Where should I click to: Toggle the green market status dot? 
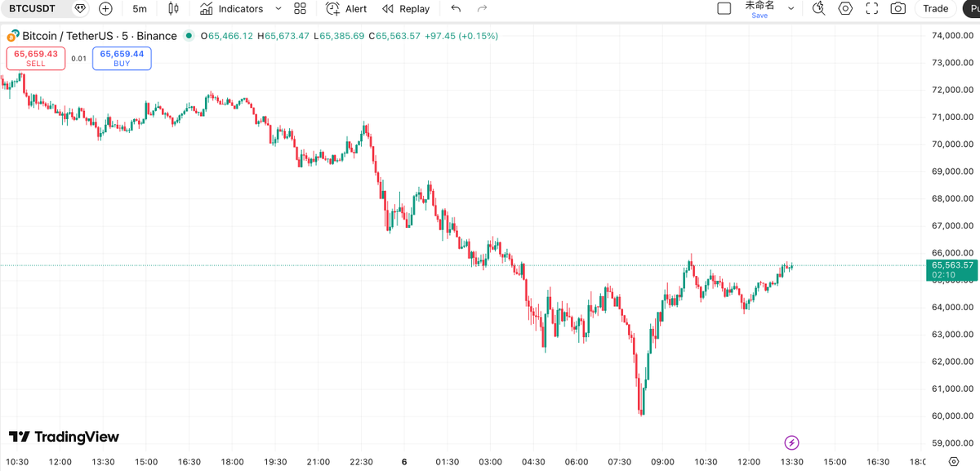click(189, 36)
